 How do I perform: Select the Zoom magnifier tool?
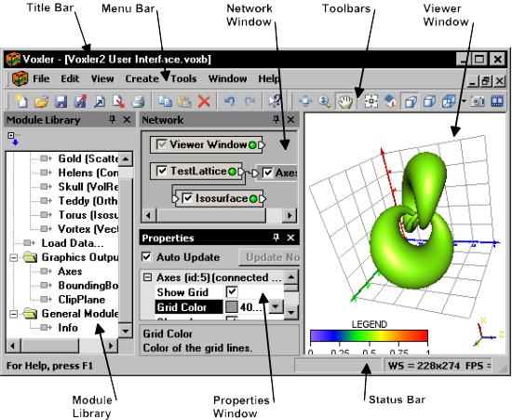click(325, 102)
